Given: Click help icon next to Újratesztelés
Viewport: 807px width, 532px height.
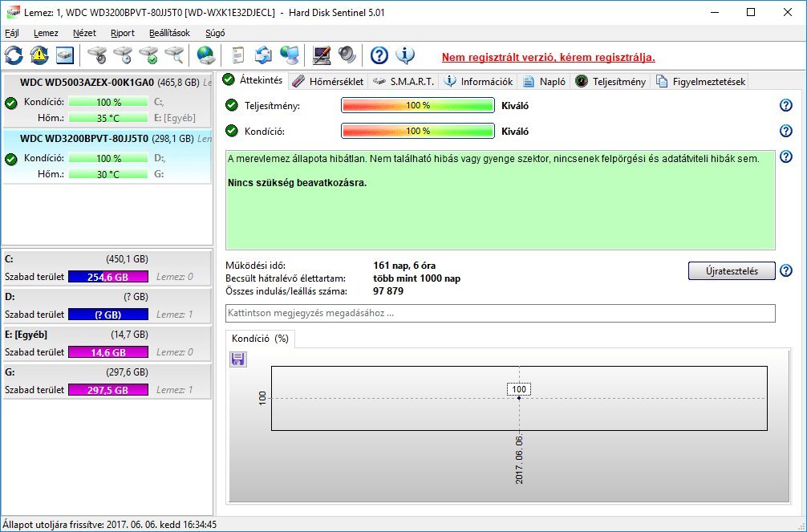Looking at the screenshot, I should click(x=786, y=271).
